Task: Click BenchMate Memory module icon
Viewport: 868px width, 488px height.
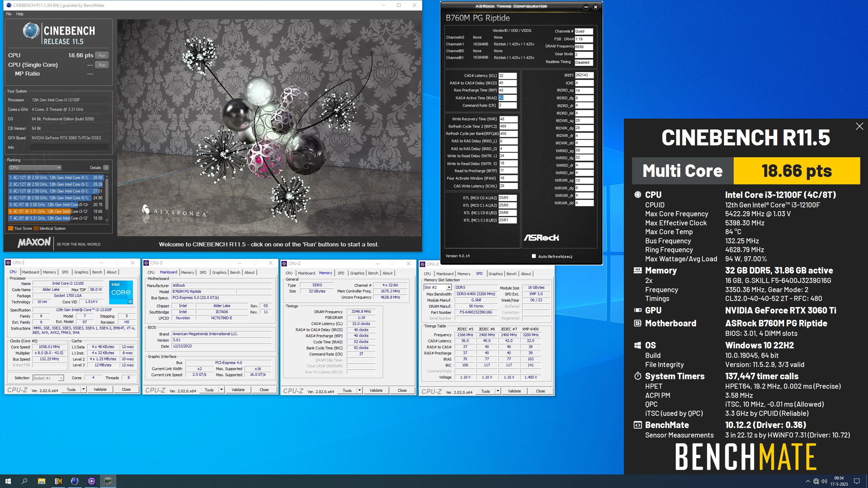Action: pyautogui.click(x=637, y=270)
